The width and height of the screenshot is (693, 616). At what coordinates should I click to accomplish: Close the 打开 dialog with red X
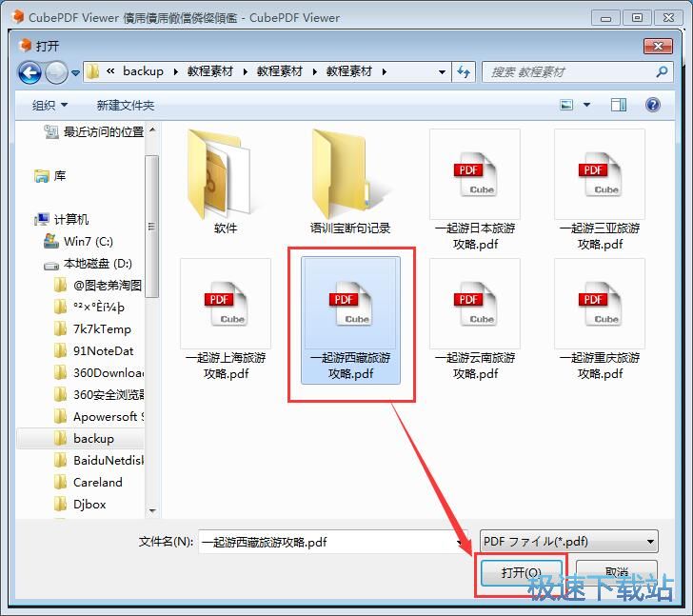coord(658,46)
